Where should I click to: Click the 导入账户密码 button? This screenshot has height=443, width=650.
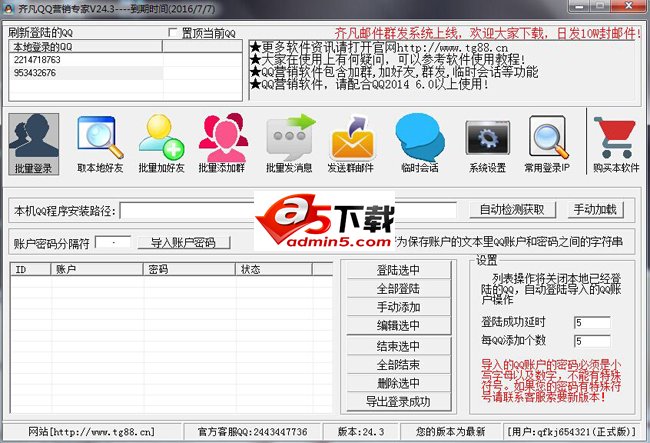pos(183,242)
